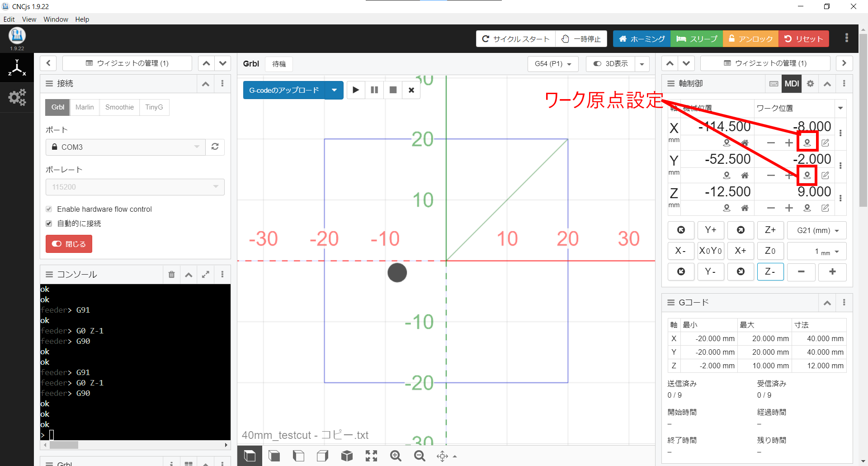Select the Marlin controller option
Image resolution: width=868 pixels, height=466 pixels.
85,107
